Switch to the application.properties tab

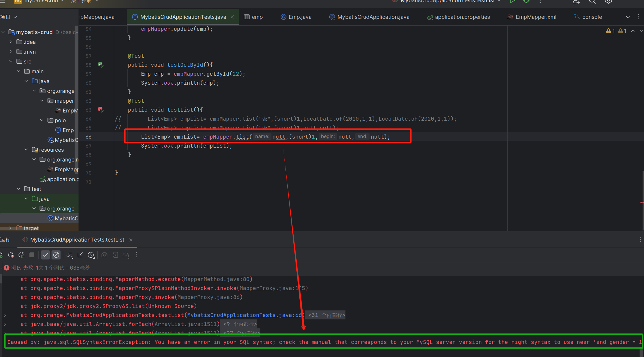pyautogui.click(x=459, y=17)
